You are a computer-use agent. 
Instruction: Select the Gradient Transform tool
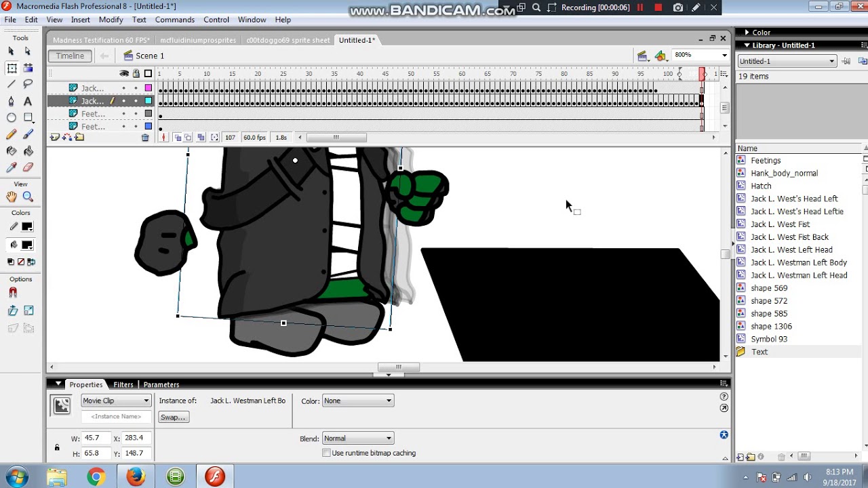pyautogui.click(x=28, y=68)
